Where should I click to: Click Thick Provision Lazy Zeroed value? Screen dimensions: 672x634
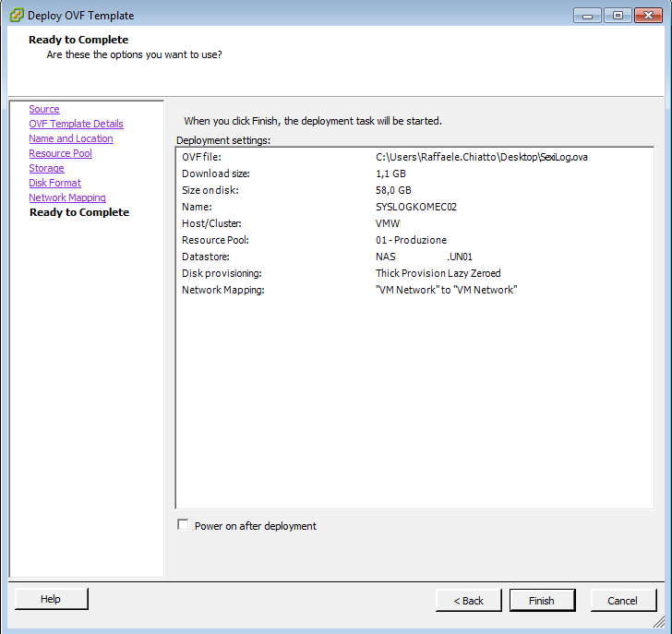click(438, 273)
